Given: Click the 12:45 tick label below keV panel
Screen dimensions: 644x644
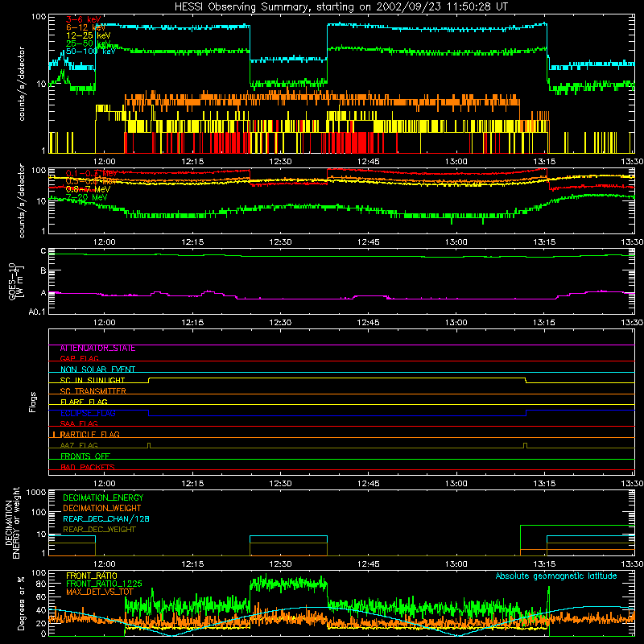Looking at the screenshot, I should pyautogui.click(x=369, y=162).
